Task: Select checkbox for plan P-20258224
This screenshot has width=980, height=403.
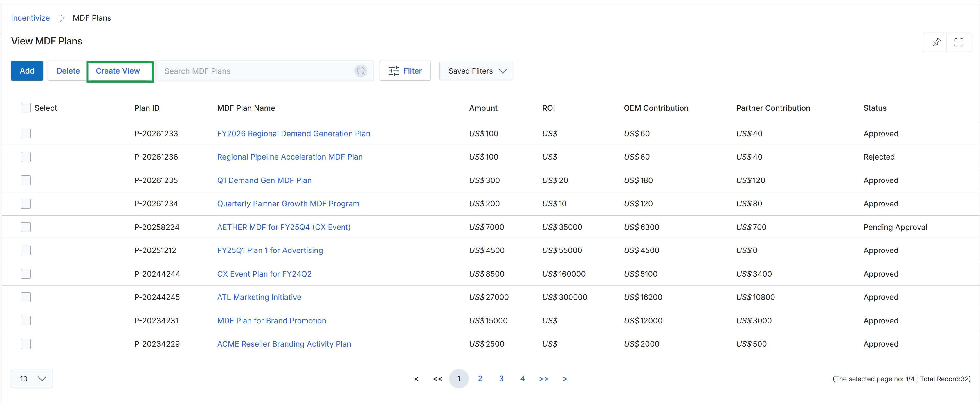Action: (x=26, y=227)
